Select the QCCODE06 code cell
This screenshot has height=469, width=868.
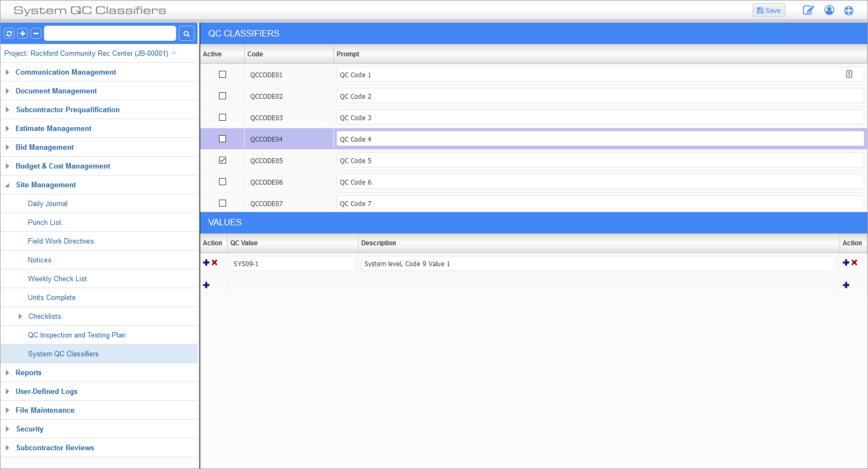pos(289,182)
